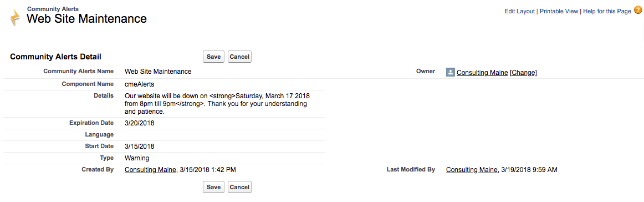Click the bottom Save button
The image size is (644, 202).
click(x=213, y=187)
